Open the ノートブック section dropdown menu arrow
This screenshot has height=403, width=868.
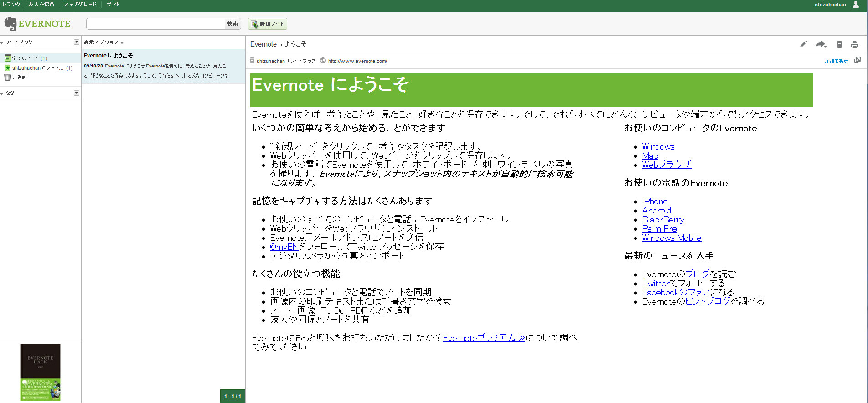click(x=76, y=42)
